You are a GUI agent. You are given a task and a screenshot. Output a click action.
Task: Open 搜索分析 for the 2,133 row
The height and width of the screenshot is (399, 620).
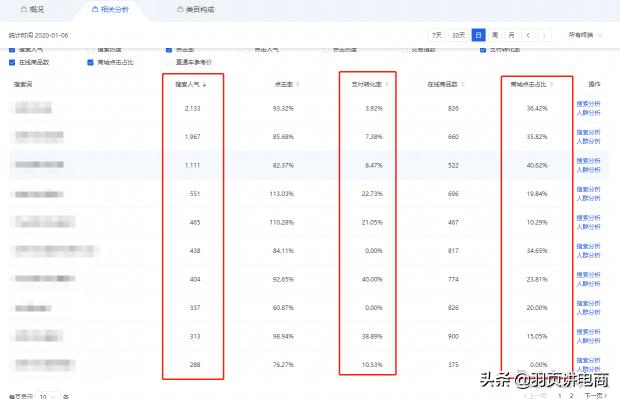[588, 104]
